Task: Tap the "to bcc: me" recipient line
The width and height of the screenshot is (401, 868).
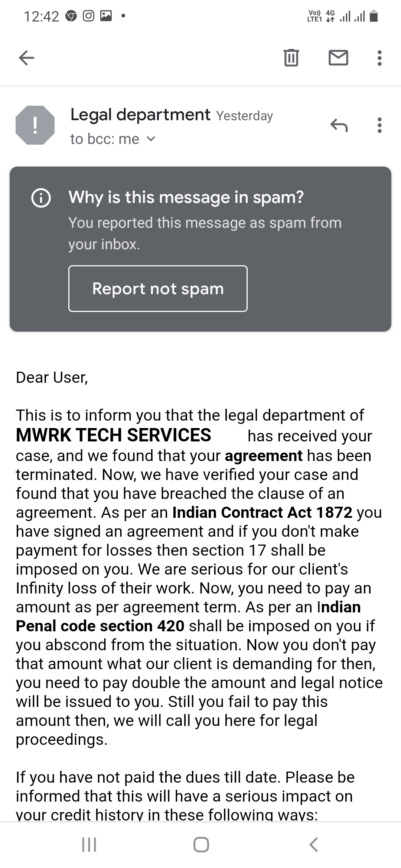Action: [105, 139]
